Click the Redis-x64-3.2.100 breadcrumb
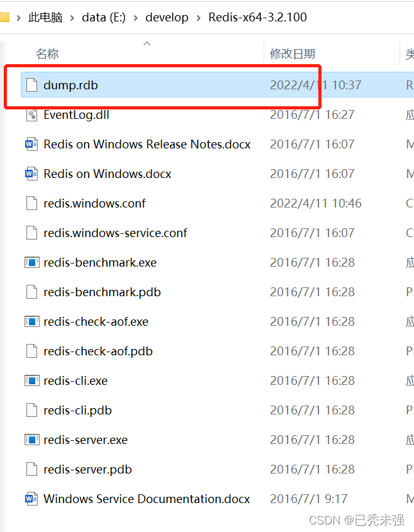The width and height of the screenshot is (414, 532). (x=257, y=17)
